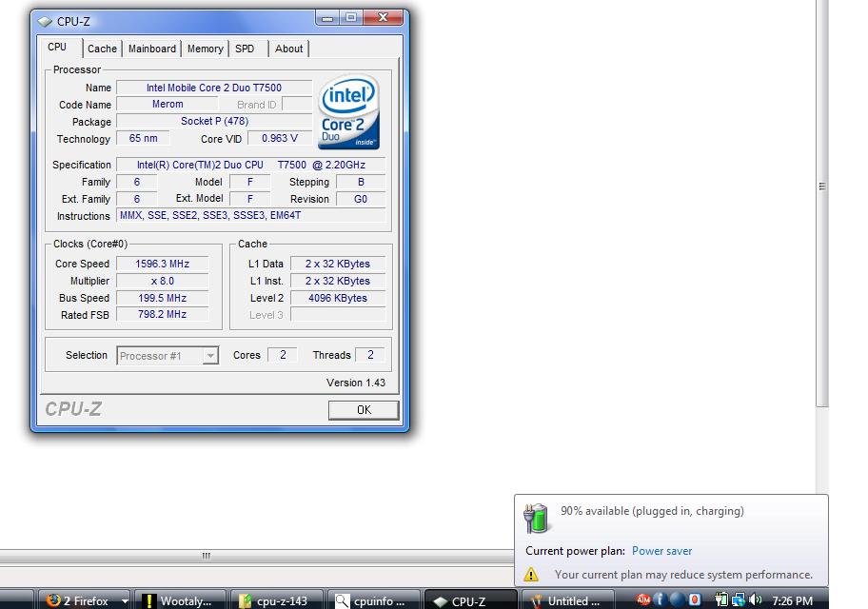Click the Firefox icon in taskbar
868x609 pixels.
(53, 600)
